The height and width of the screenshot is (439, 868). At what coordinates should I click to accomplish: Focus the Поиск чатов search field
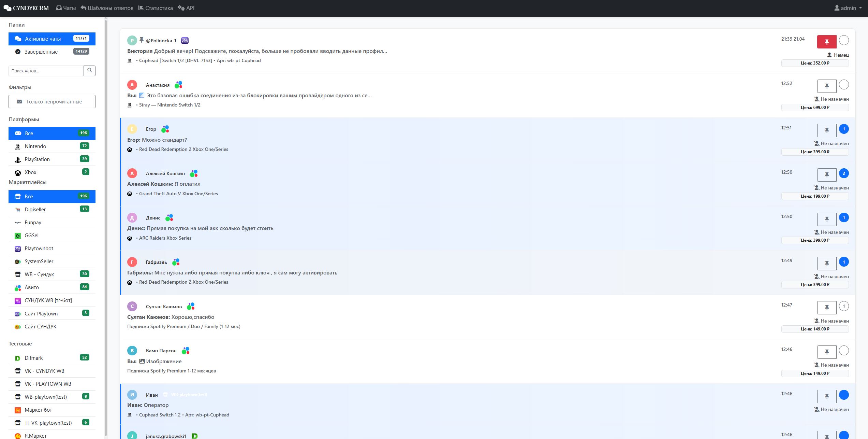46,71
